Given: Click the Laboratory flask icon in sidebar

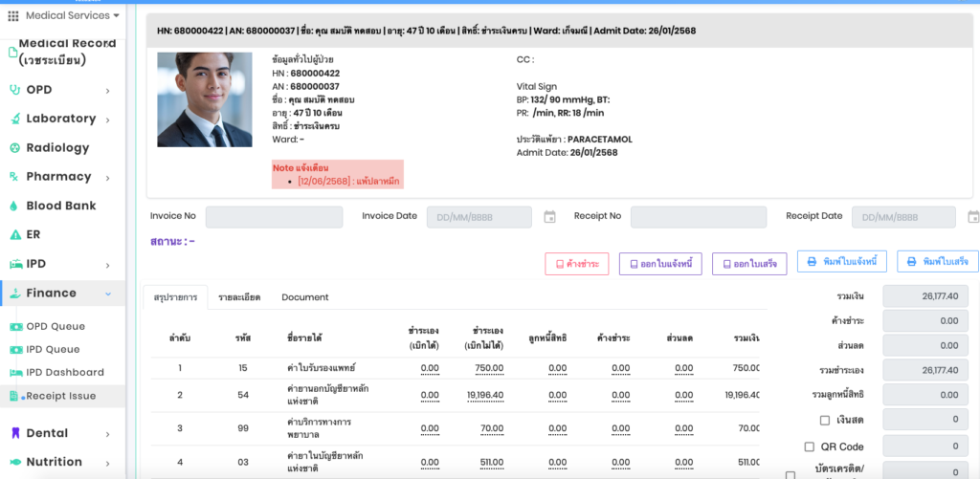Looking at the screenshot, I should tap(15, 119).
